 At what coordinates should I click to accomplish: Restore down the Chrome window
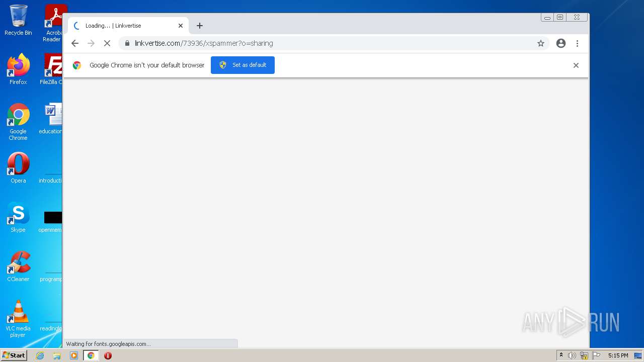tap(560, 18)
